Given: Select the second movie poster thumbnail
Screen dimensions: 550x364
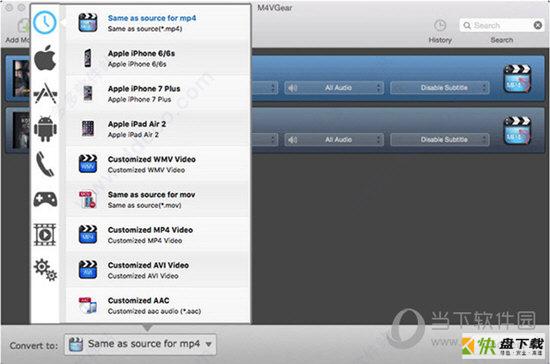Looking at the screenshot, I should pyautogui.click(x=21, y=130).
